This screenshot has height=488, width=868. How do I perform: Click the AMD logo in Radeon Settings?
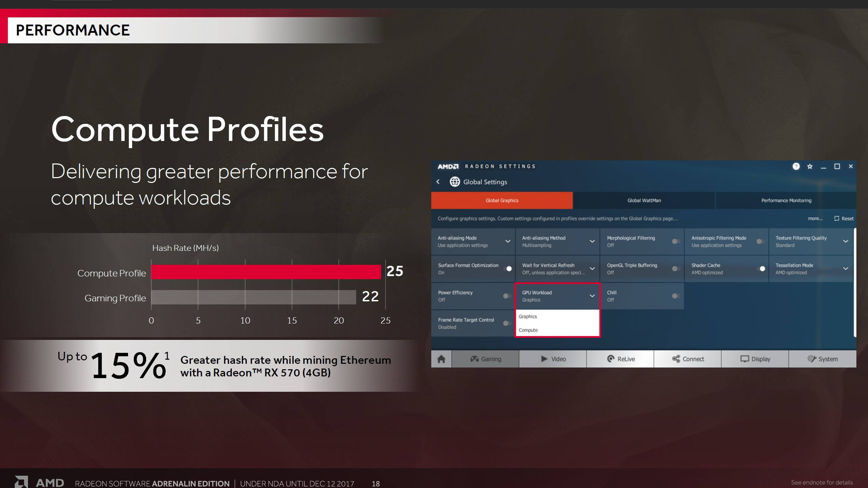448,166
